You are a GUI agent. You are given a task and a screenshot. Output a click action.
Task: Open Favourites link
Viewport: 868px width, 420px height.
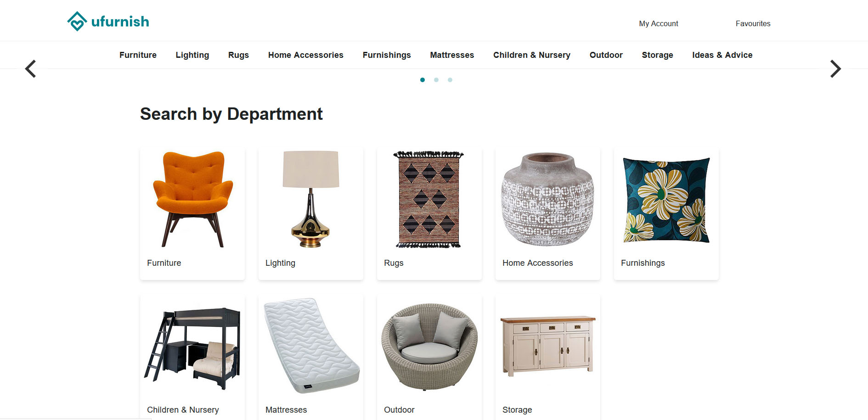(753, 23)
